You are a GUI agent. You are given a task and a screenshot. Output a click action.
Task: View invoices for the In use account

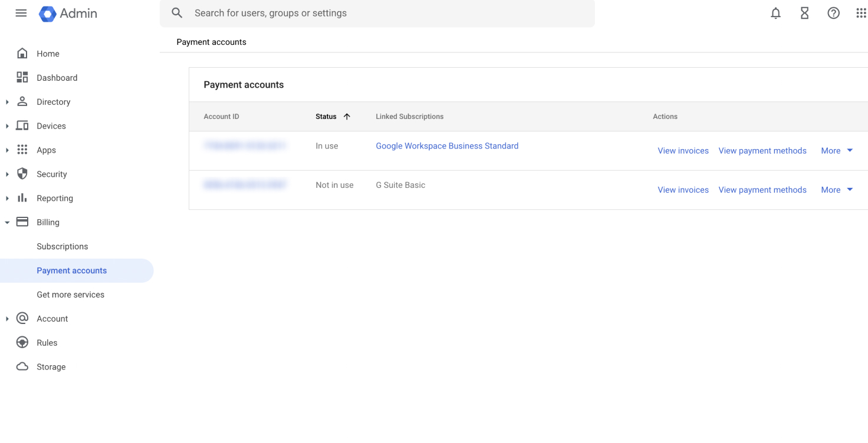(x=683, y=151)
